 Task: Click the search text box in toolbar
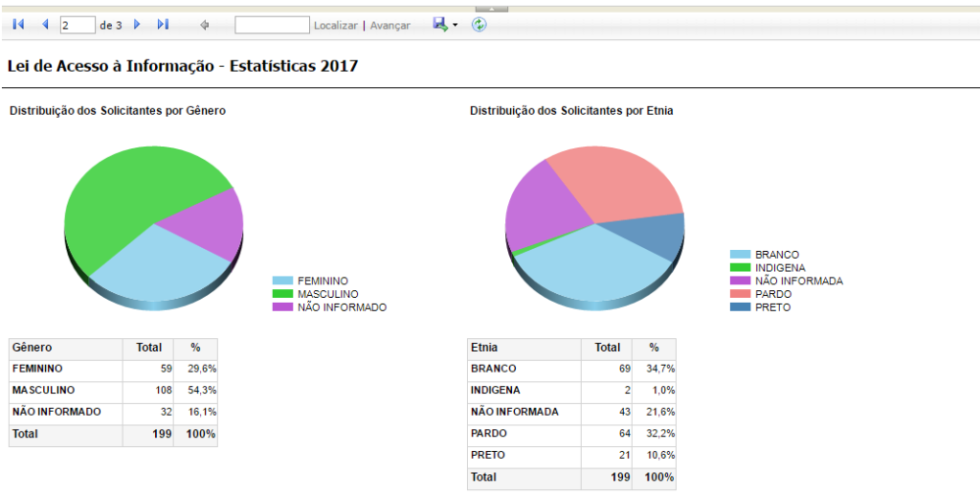pos(272,25)
